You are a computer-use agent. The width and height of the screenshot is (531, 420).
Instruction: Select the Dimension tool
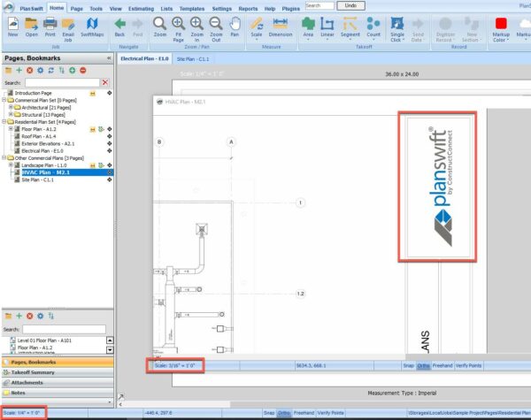281,27
